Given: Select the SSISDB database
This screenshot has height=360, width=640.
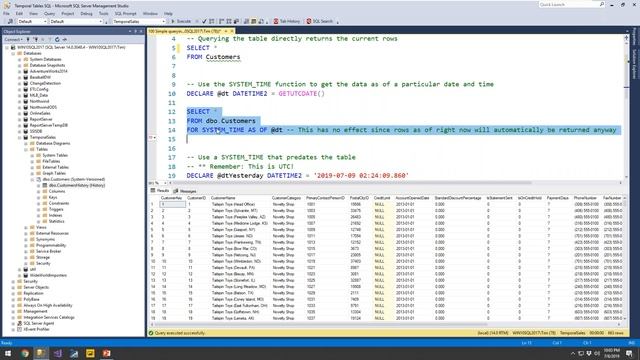Looking at the screenshot, I should point(36,131).
